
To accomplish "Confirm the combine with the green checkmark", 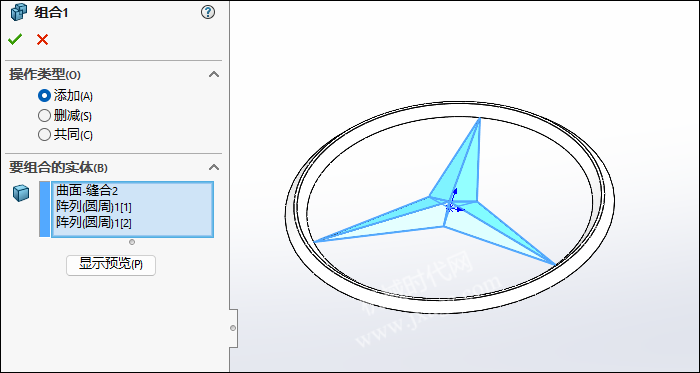I will click(x=15, y=40).
